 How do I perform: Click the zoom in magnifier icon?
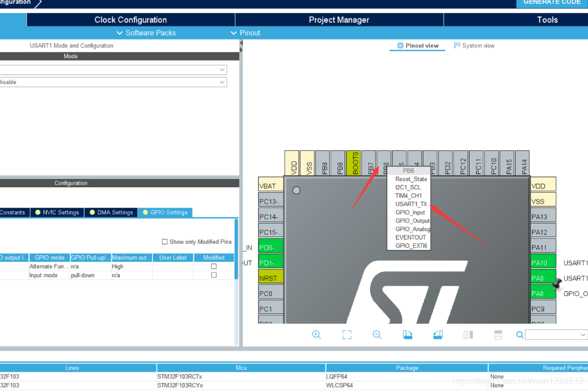pyautogui.click(x=316, y=334)
